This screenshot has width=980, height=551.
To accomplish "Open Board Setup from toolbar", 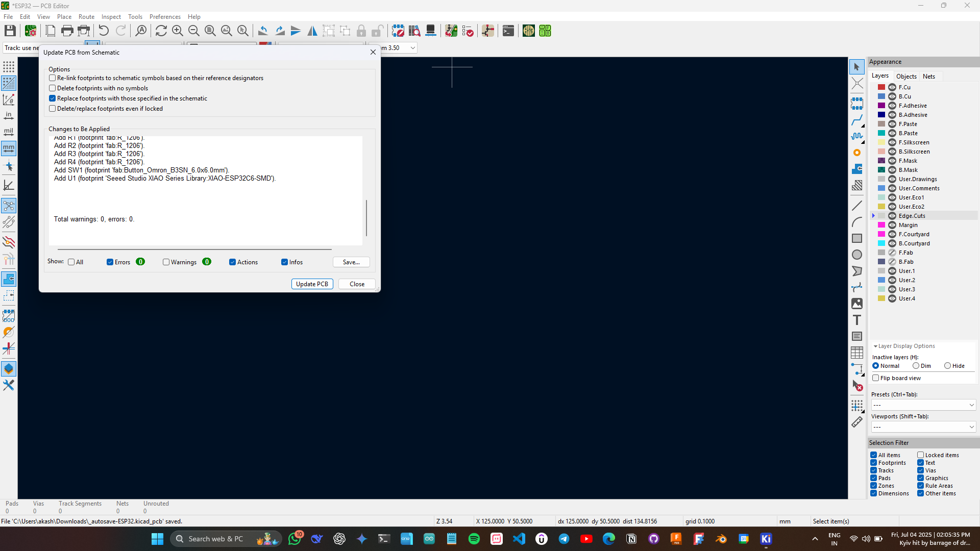I will click(x=31, y=31).
